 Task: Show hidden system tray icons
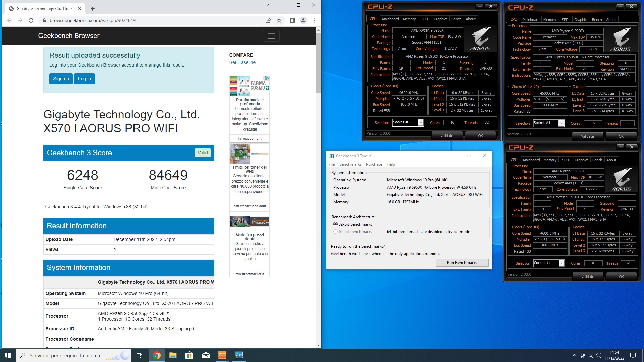[x=574, y=355]
